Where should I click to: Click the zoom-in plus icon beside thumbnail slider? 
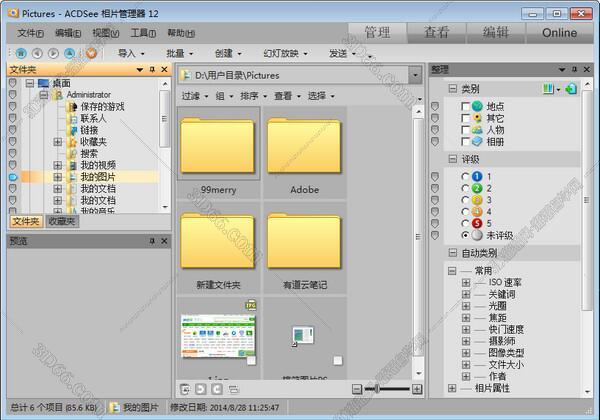[416, 388]
